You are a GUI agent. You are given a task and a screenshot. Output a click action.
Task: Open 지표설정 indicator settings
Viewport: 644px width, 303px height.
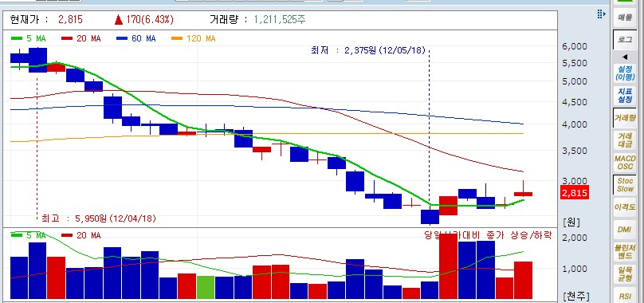625,96
